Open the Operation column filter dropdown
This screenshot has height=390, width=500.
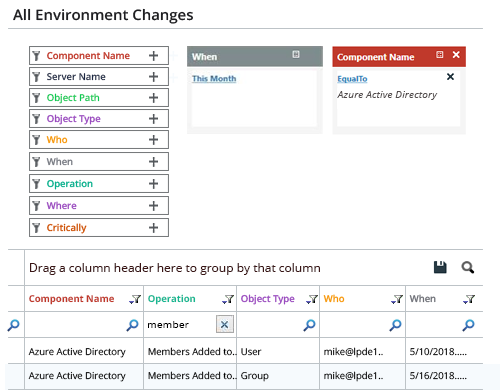tap(228, 299)
